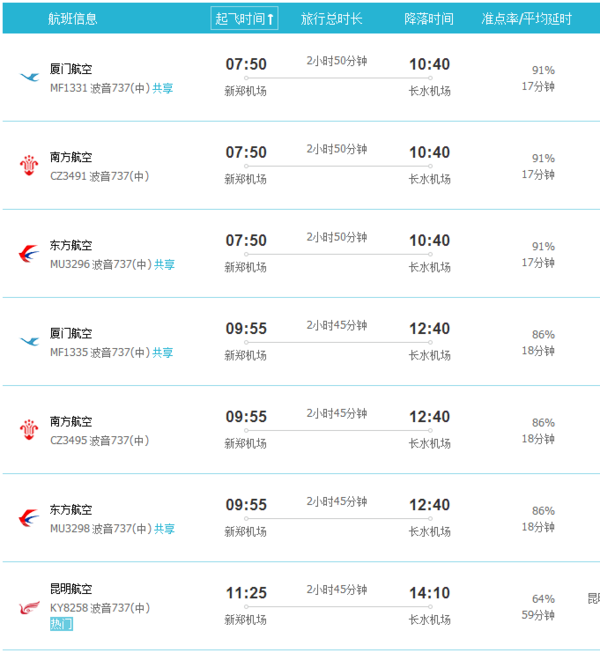Click Kunming Airlines logo for KY8258
The height and width of the screenshot is (653, 600).
tap(30, 608)
